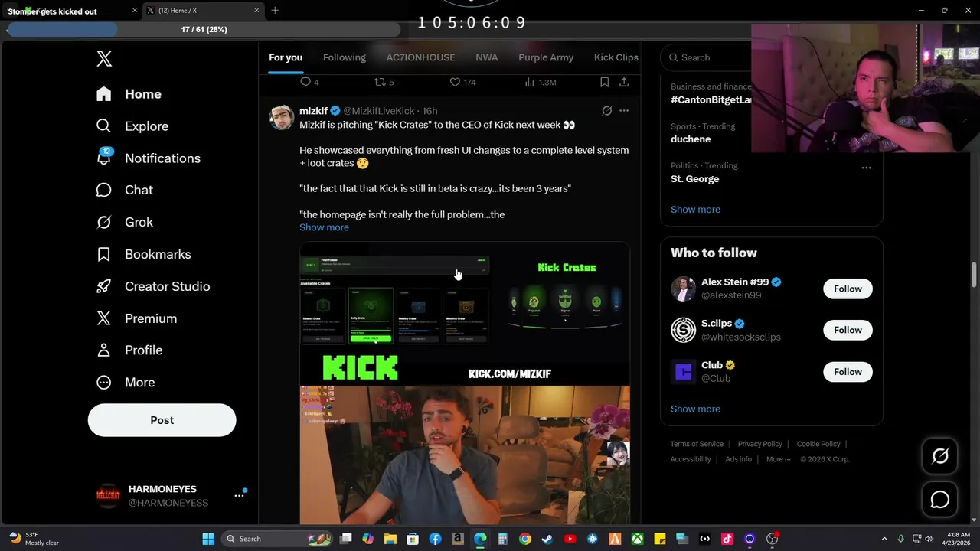This screenshot has width=980, height=551.
Task: Click the X logo in the sidebar
Action: 104,59
